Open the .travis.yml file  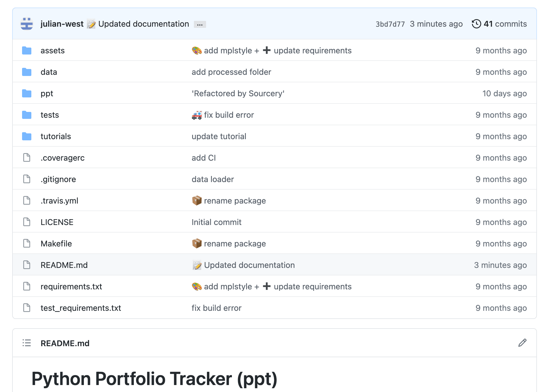59,200
